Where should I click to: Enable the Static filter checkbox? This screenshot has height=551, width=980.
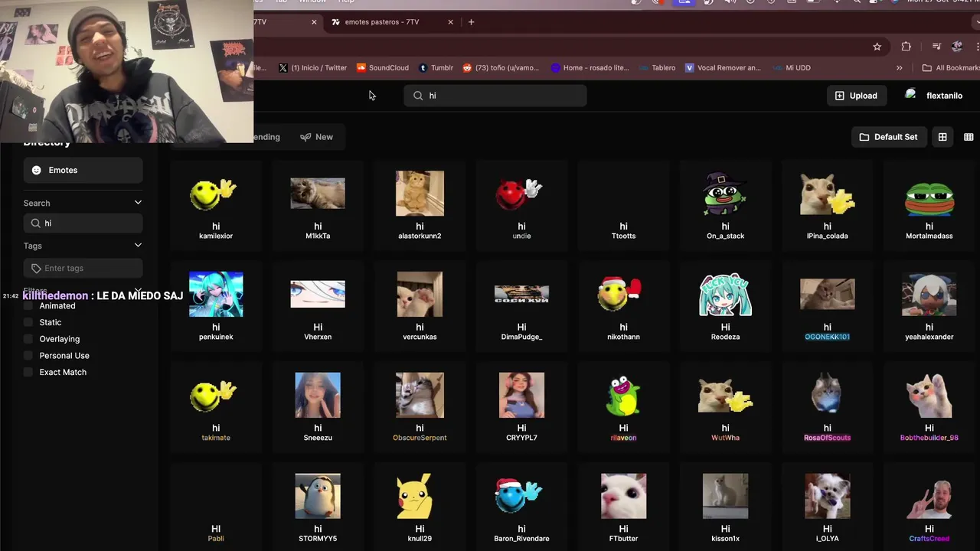tap(29, 322)
